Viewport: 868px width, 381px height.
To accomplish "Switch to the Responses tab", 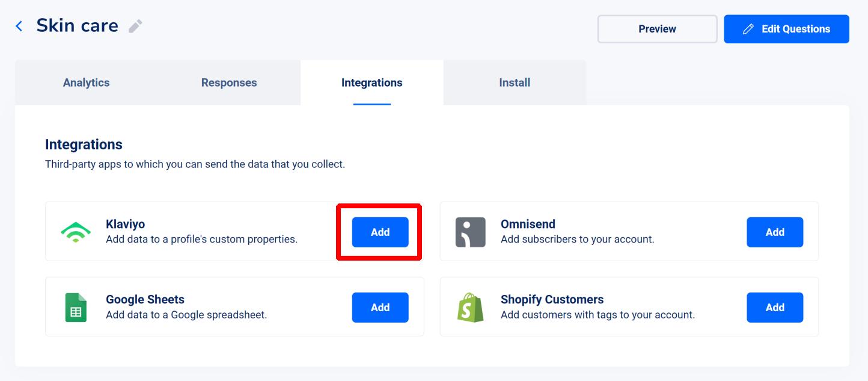I will click(x=229, y=82).
